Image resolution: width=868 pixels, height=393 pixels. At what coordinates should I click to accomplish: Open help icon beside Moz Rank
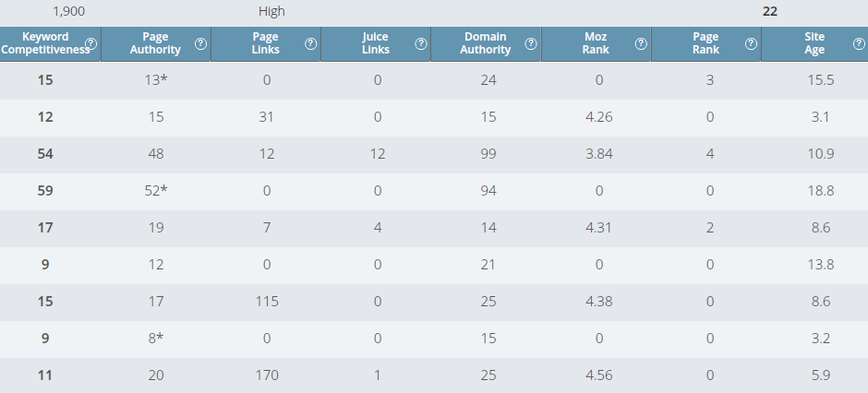click(x=642, y=43)
